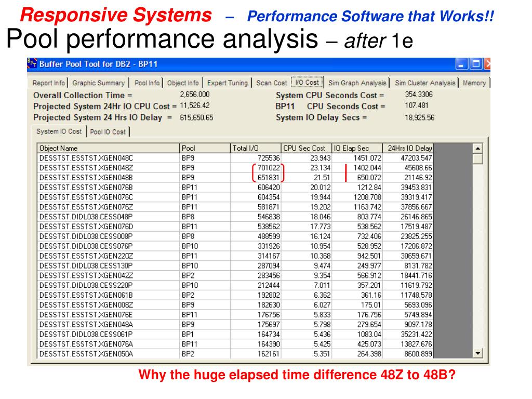Sort by the CPU Sec Cost column header
Screen dimensions: 532x399
pyautogui.click(x=307, y=148)
